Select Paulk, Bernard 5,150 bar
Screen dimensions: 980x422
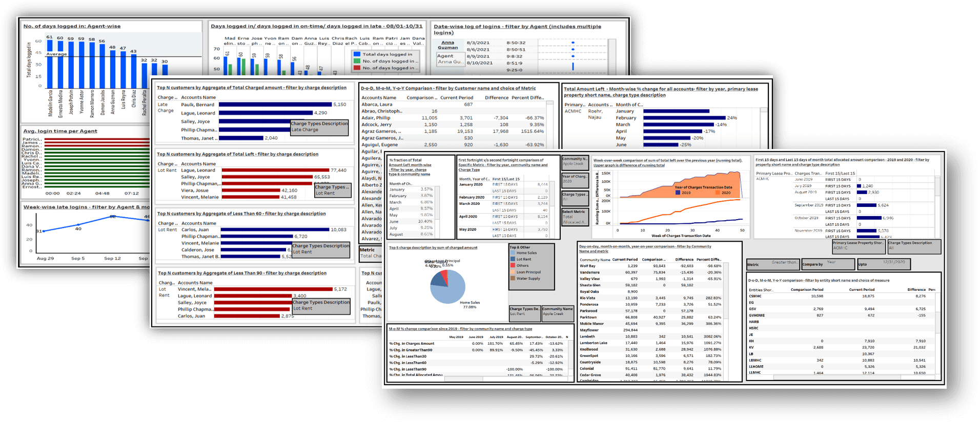[x=275, y=104]
